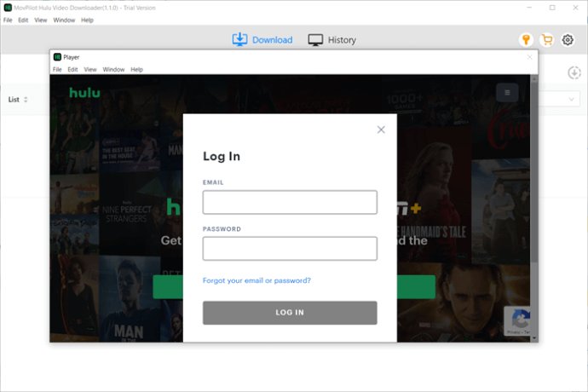Click Forgot your email or password link
The height and width of the screenshot is (392, 588).
pyautogui.click(x=257, y=280)
